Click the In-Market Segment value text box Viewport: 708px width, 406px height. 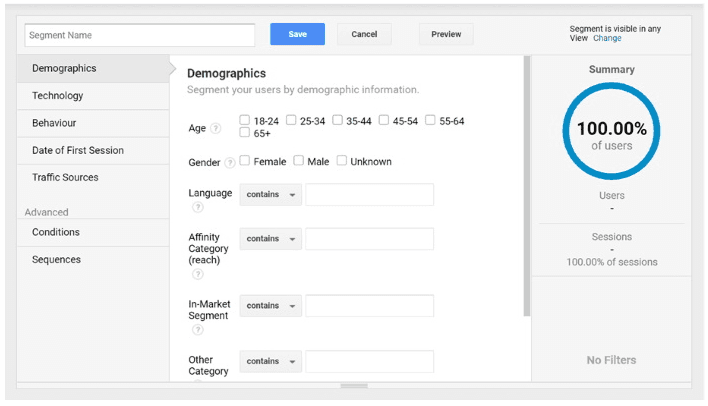point(369,306)
